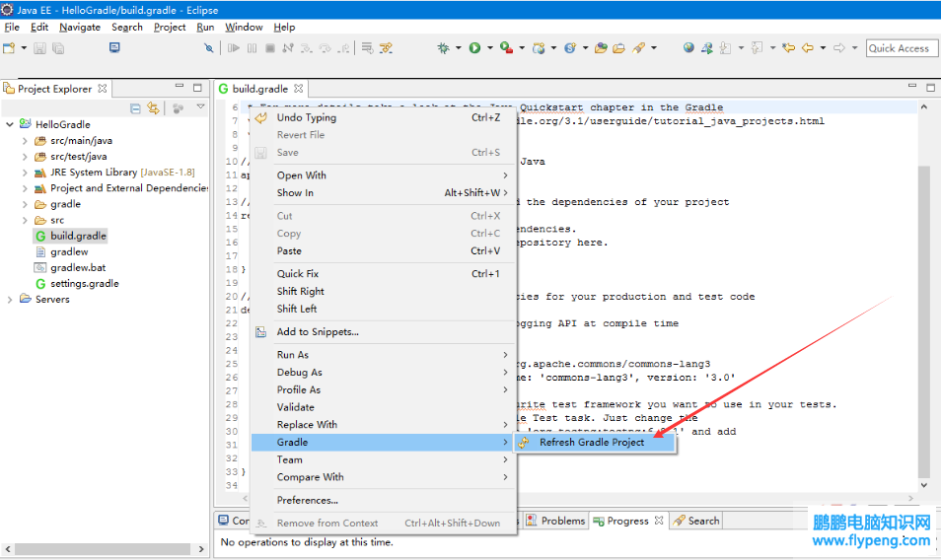Click the Project Explorer horizontal scrollbar
Screen dimensions: 941x560
pyautogui.click(x=103, y=548)
